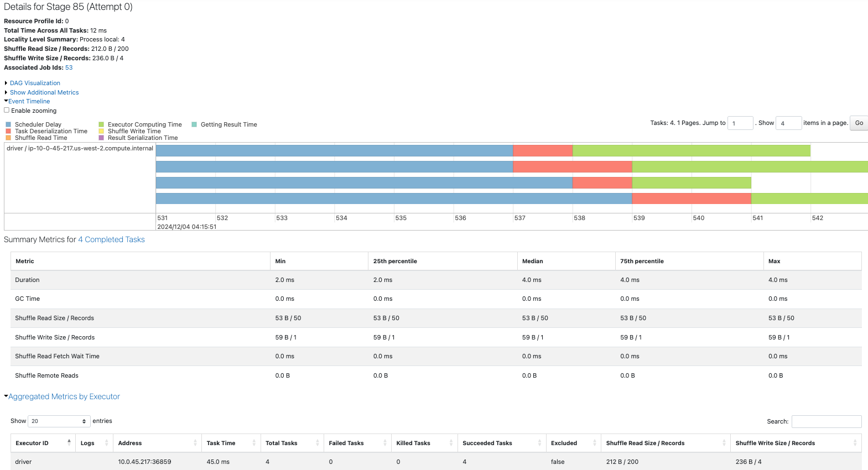Focus the Show items per page input
This screenshot has width=868, height=470.
(789, 123)
